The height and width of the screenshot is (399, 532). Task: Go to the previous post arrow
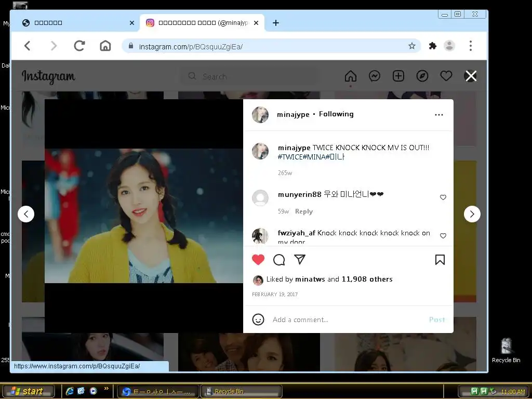pos(26,214)
